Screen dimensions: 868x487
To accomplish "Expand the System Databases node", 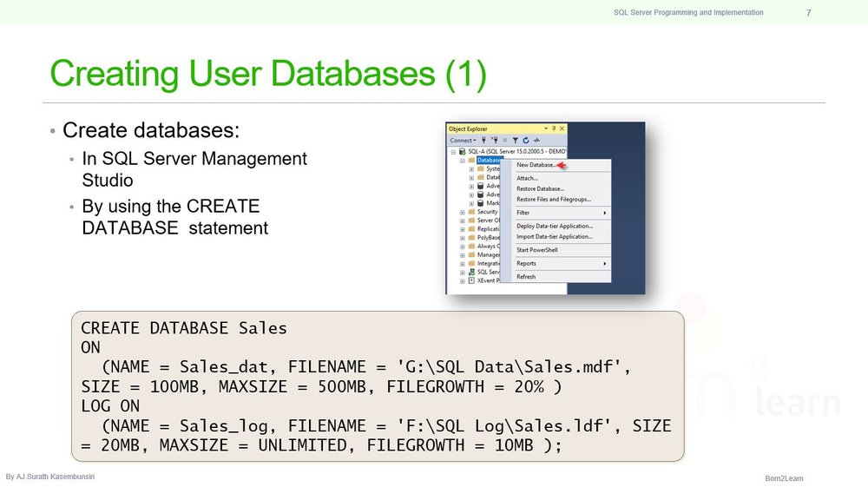I will [471, 169].
